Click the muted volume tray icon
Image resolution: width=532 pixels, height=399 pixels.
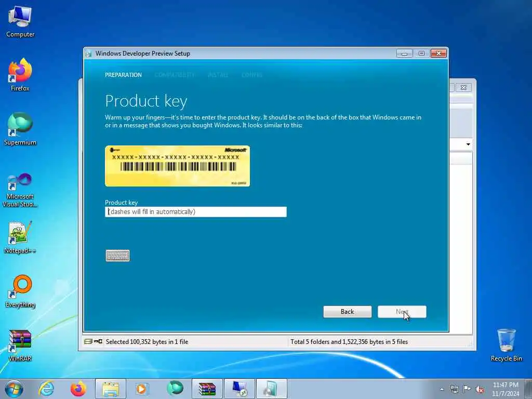[480, 389]
